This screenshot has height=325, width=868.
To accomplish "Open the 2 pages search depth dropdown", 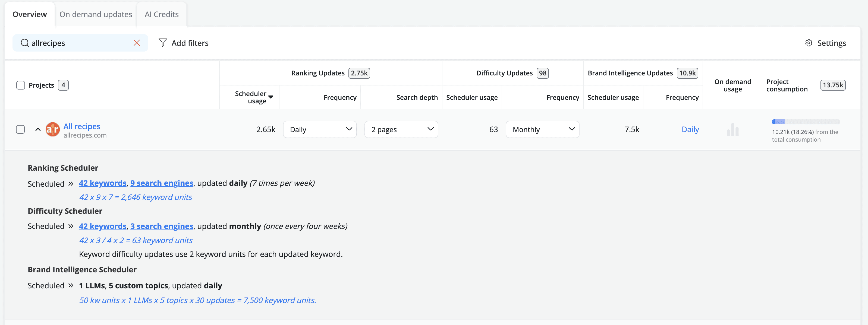I will [x=401, y=129].
